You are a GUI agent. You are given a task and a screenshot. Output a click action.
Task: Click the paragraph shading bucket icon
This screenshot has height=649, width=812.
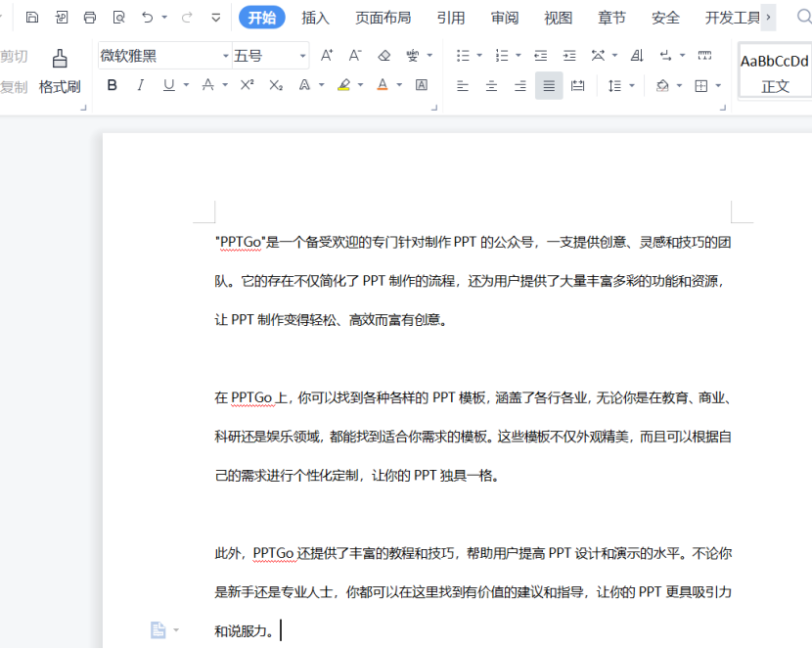[662, 85]
